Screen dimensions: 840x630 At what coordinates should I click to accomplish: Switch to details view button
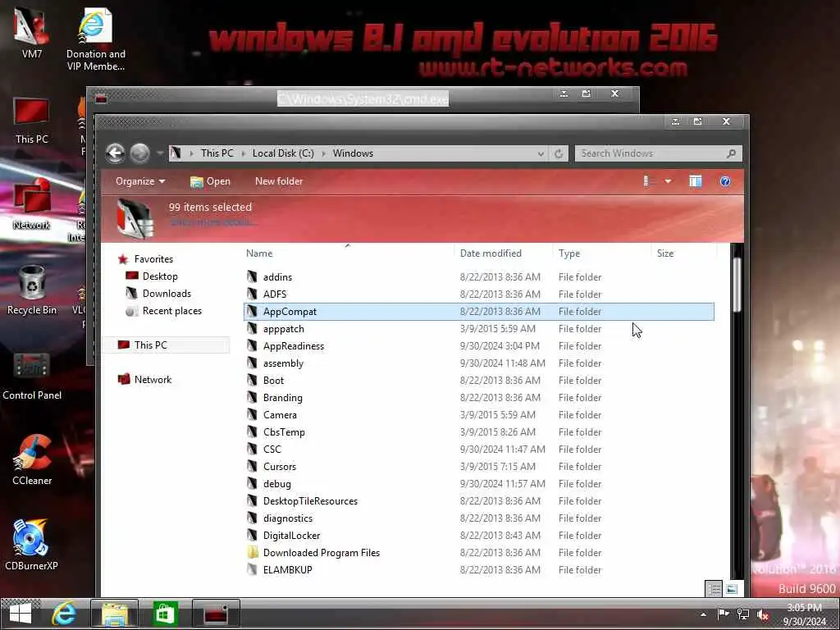click(714, 589)
